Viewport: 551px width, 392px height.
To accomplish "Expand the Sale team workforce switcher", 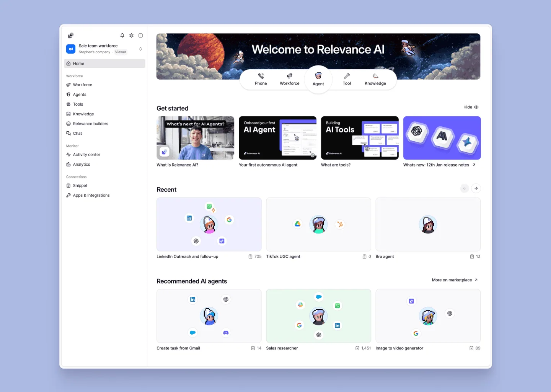I will (140, 49).
